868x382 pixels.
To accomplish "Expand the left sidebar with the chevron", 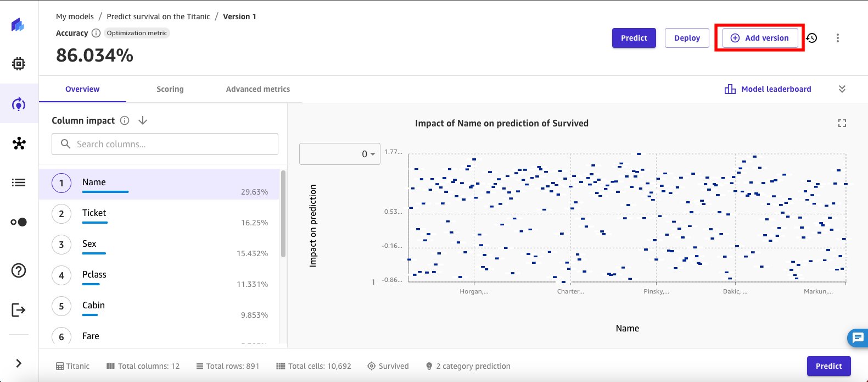I will click(19, 363).
